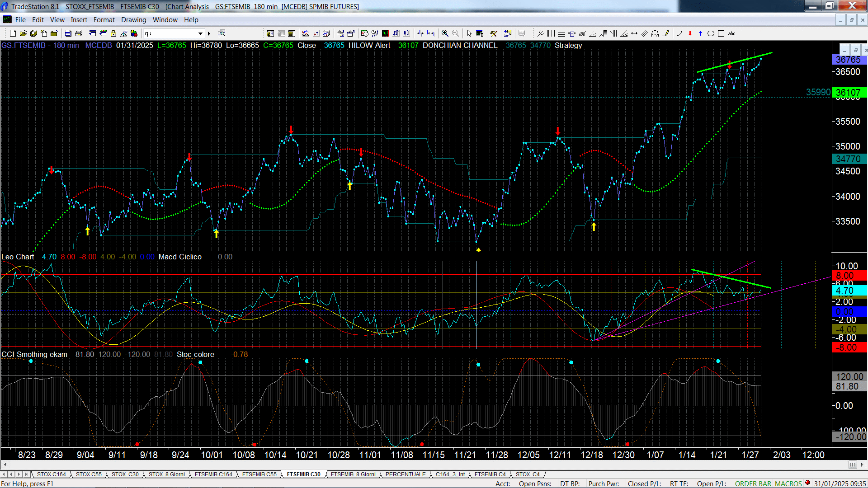Switch to the FTSEMIB C4 tab
The width and height of the screenshot is (868, 488).
point(490,474)
